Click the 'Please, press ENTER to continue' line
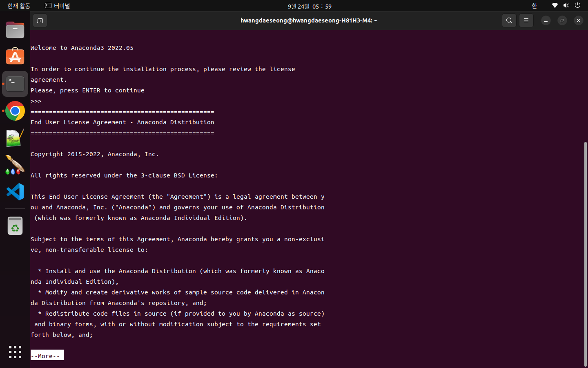Screen dimensions: 588x368 (87, 90)
